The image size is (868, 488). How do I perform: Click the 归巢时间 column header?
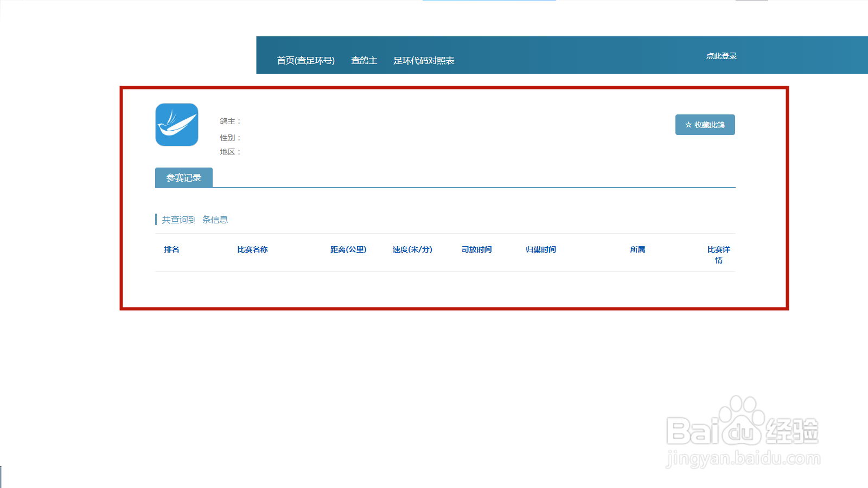tap(540, 249)
